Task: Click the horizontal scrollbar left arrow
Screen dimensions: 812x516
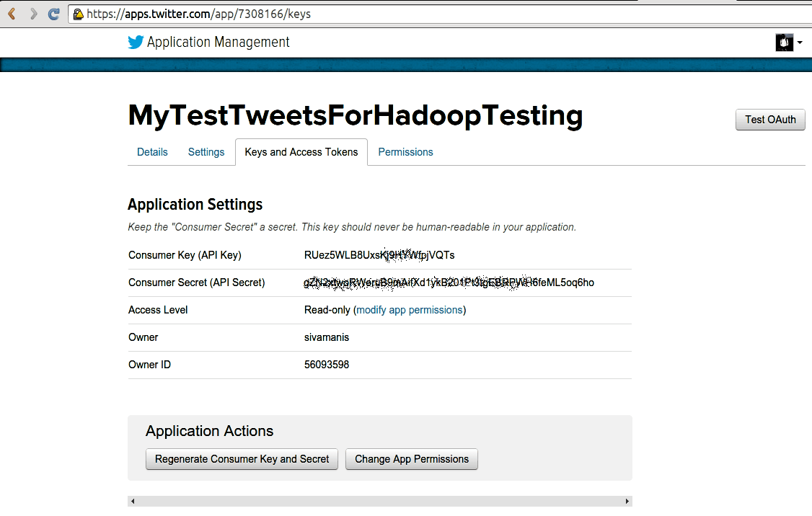Action: pos(133,501)
